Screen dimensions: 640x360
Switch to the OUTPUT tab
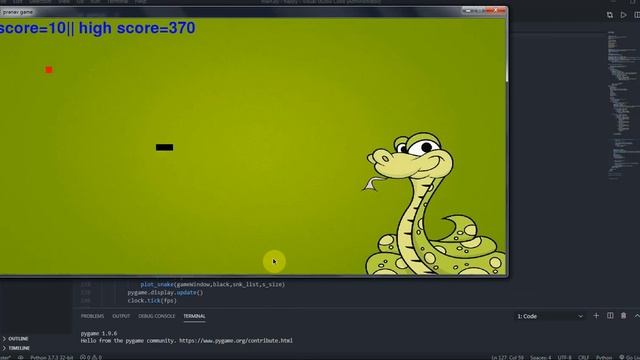tap(121, 316)
